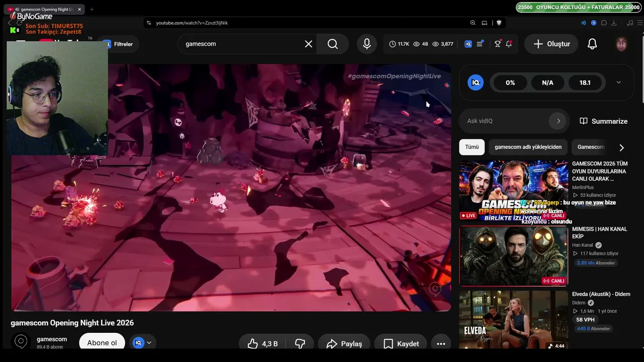Open the browser extensions puzzle icon

(604, 23)
